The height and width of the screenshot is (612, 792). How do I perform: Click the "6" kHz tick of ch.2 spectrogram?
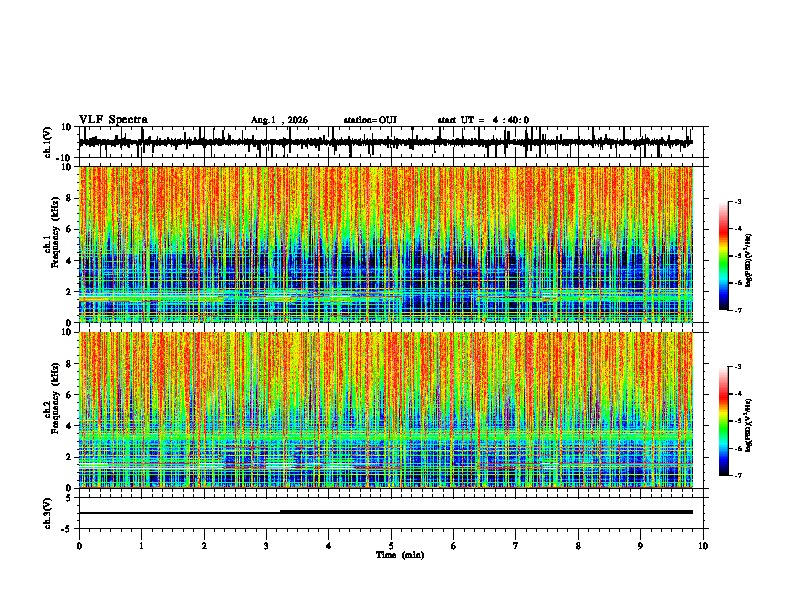click(69, 395)
